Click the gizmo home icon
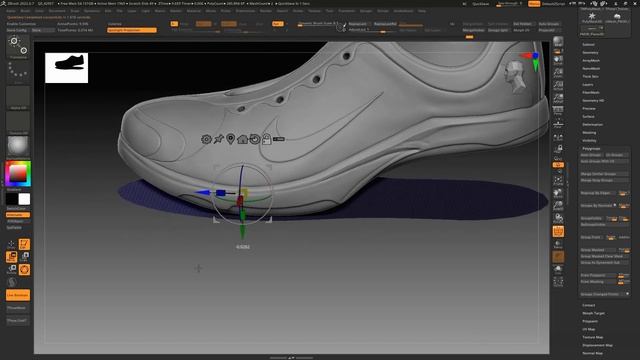 (242, 139)
